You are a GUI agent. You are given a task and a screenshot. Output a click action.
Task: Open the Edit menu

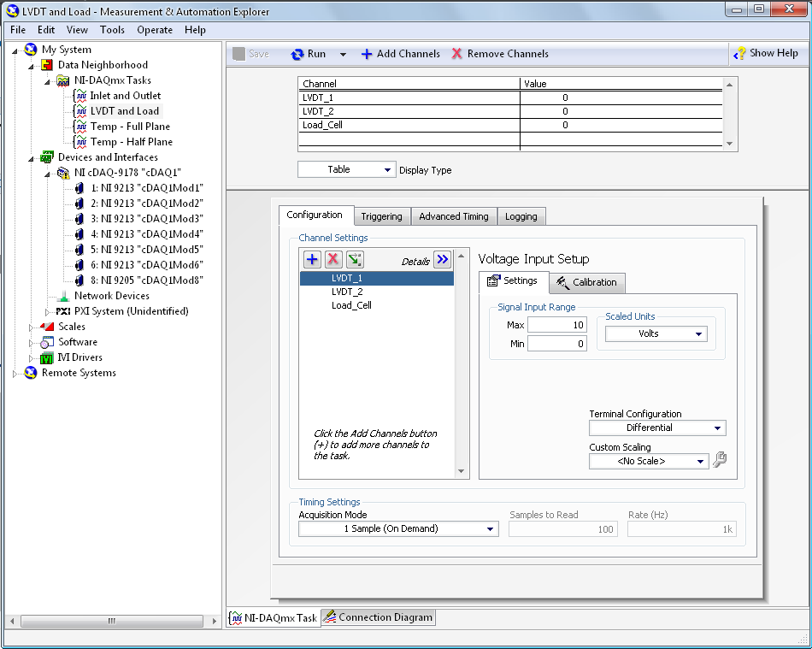46,30
